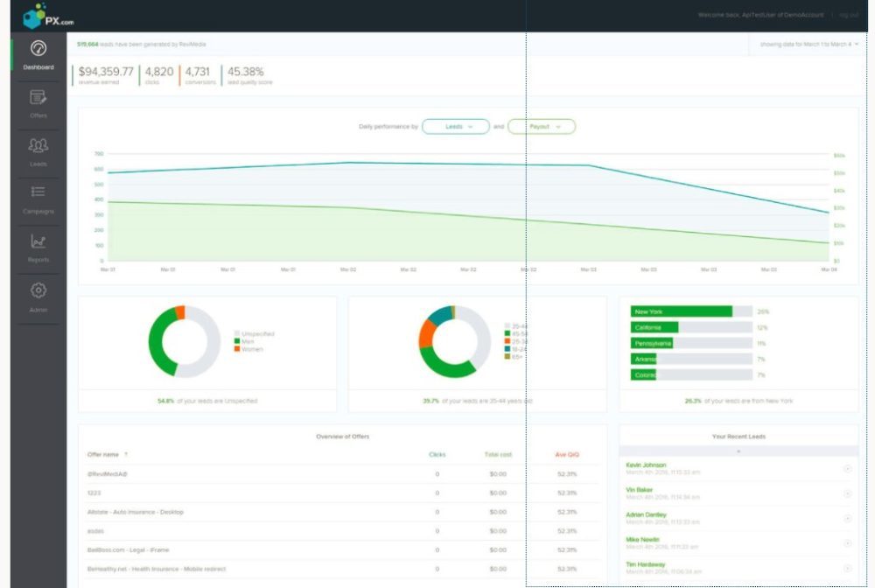The height and width of the screenshot is (588, 875).
Task: Expand the Payout metric dropdown
Action: (x=541, y=127)
